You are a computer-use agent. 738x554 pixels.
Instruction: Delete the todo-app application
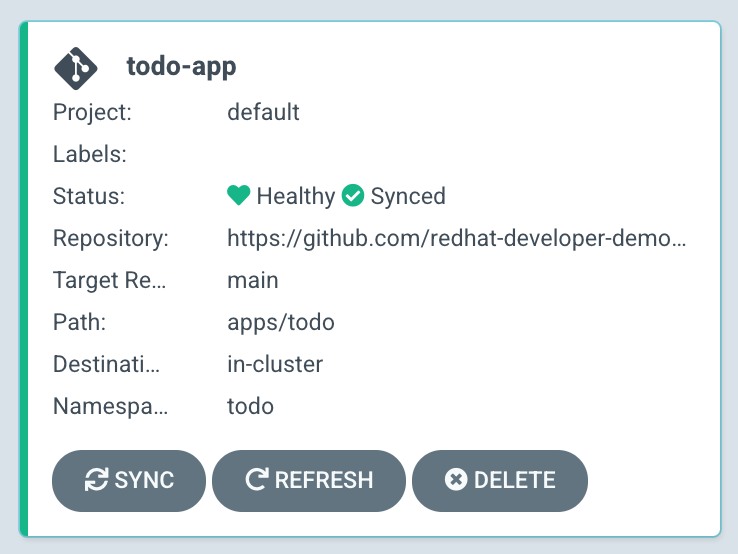(x=500, y=481)
